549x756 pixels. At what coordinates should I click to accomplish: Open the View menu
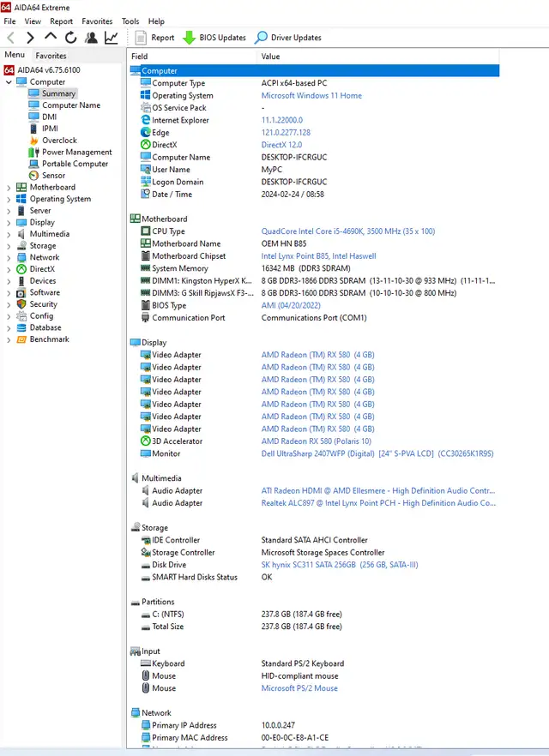[33, 21]
